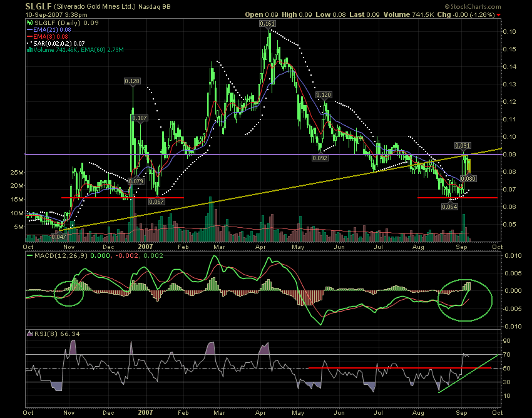Click the 15M volume axis label

coord(17,200)
